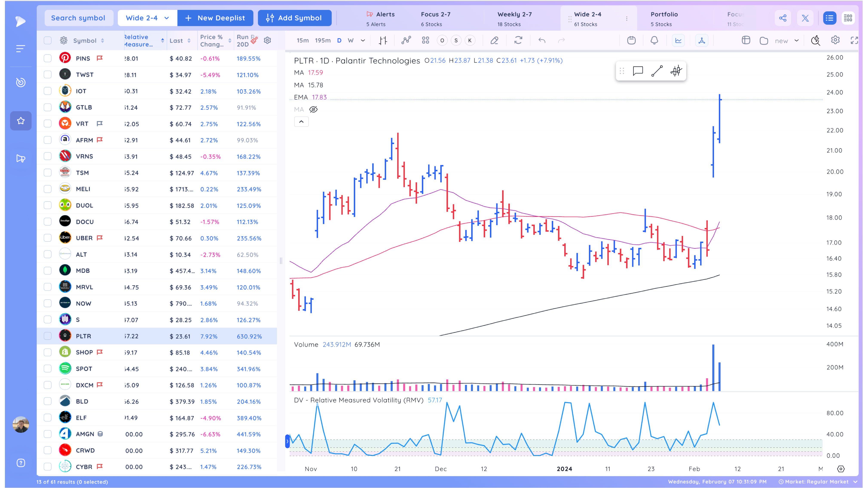Toggle the select-all checkbox in table header

47,40
